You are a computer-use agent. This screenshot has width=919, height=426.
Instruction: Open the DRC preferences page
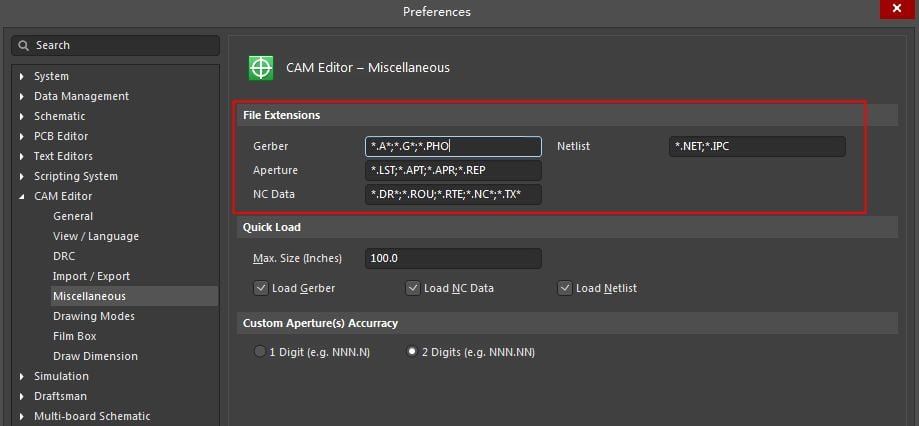[64, 256]
